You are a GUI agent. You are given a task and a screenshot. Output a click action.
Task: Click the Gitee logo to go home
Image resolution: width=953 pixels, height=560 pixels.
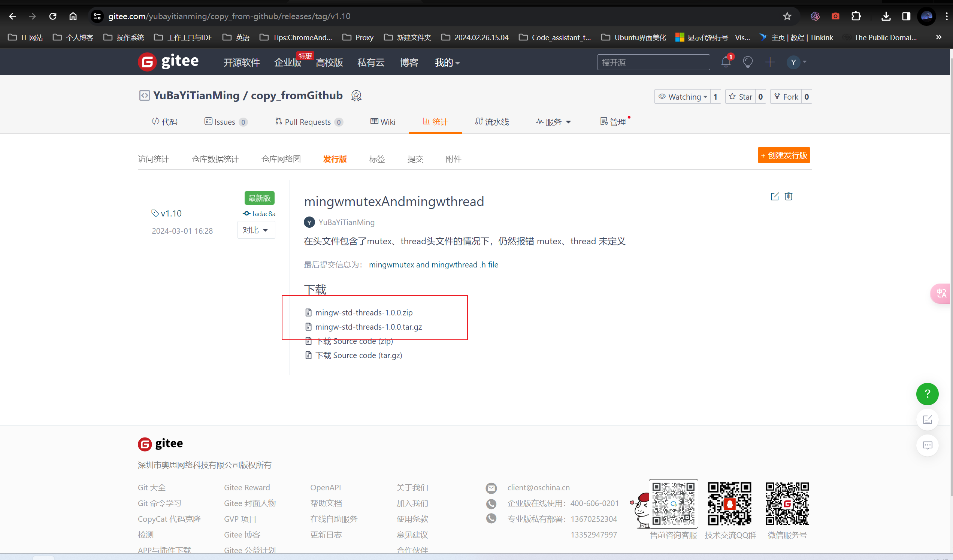tap(168, 62)
